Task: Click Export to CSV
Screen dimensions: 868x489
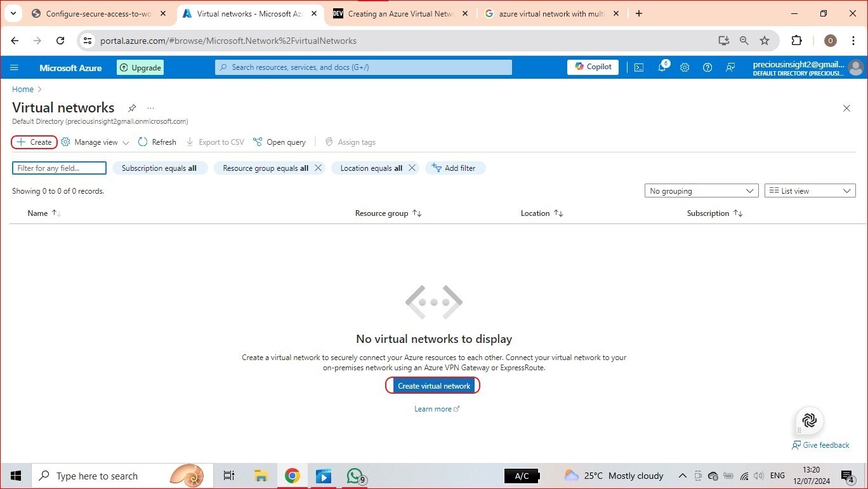Action: pos(214,142)
